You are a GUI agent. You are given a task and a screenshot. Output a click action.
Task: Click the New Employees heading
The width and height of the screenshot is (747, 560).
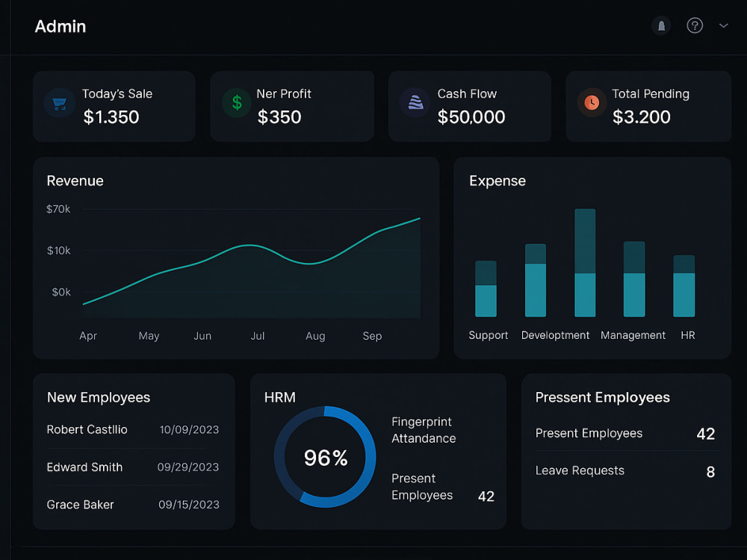(x=99, y=398)
